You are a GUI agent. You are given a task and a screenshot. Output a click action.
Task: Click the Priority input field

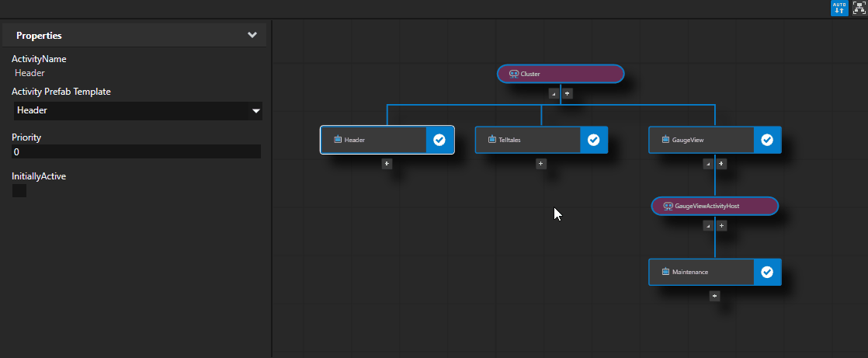tap(136, 151)
